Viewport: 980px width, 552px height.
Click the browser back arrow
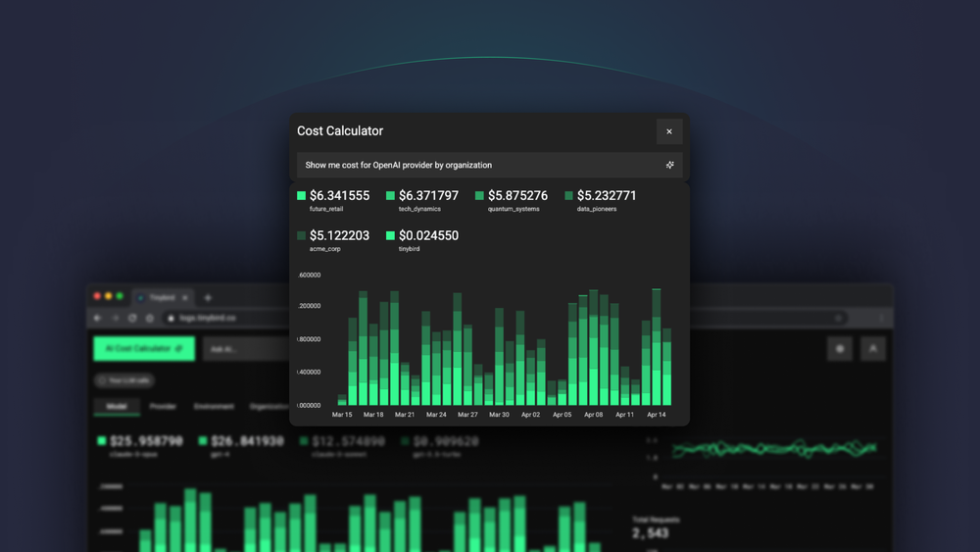coord(98,318)
